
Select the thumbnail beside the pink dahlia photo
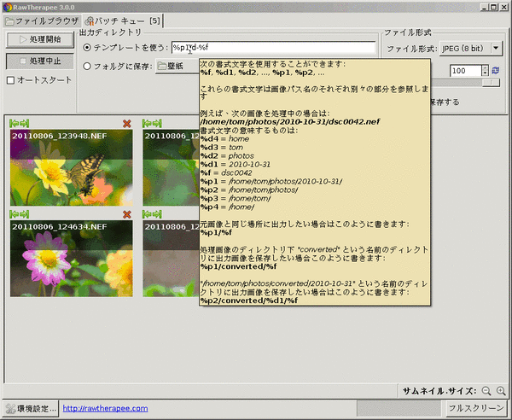tap(171, 259)
